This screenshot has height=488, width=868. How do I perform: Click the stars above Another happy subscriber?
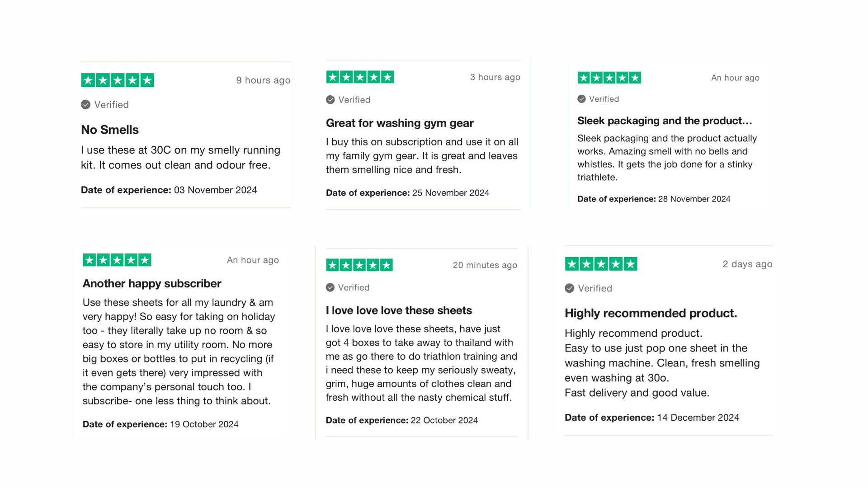pyautogui.click(x=117, y=260)
